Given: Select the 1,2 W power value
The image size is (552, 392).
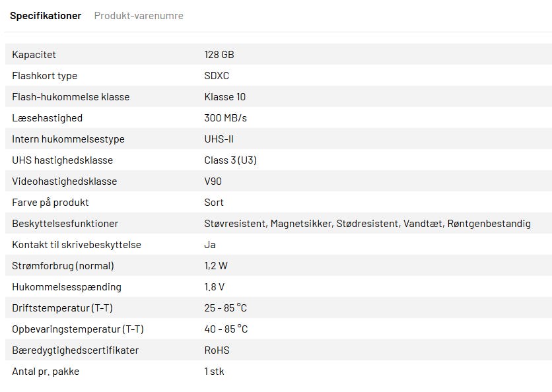Looking at the screenshot, I should click(x=216, y=266).
